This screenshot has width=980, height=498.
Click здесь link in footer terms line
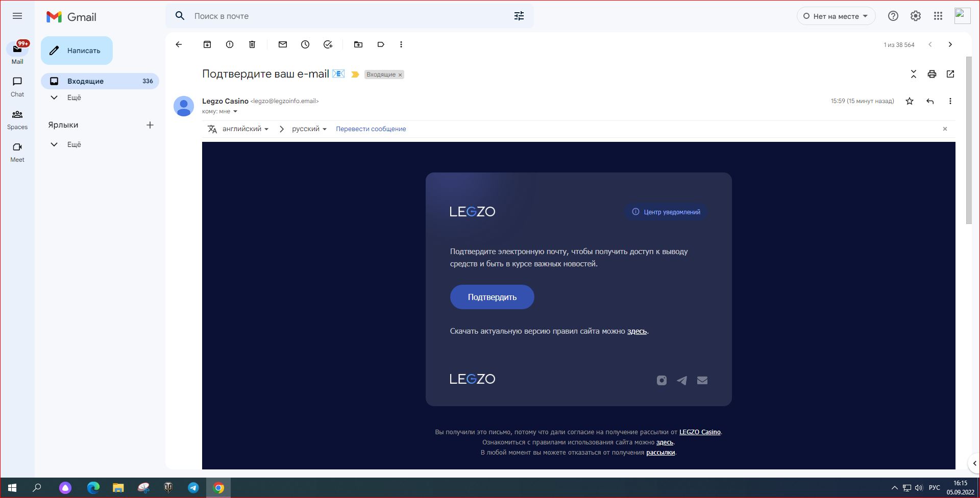pos(665,442)
